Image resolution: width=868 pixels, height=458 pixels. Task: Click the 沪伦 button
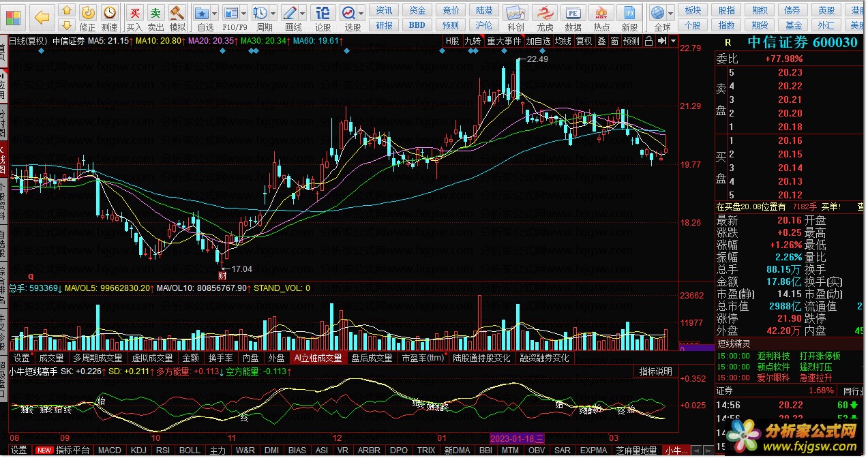tap(484, 25)
